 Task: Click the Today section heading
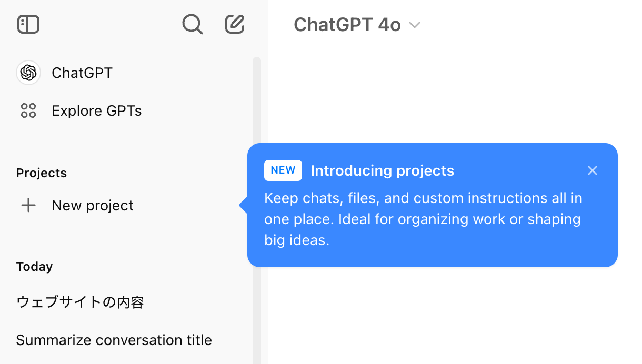pyautogui.click(x=34, y=267)
